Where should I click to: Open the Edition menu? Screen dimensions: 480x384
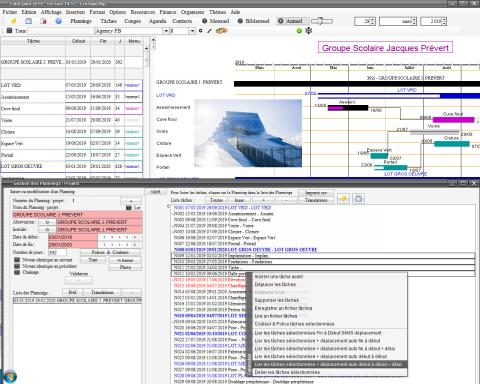click(x=29, y=12)
